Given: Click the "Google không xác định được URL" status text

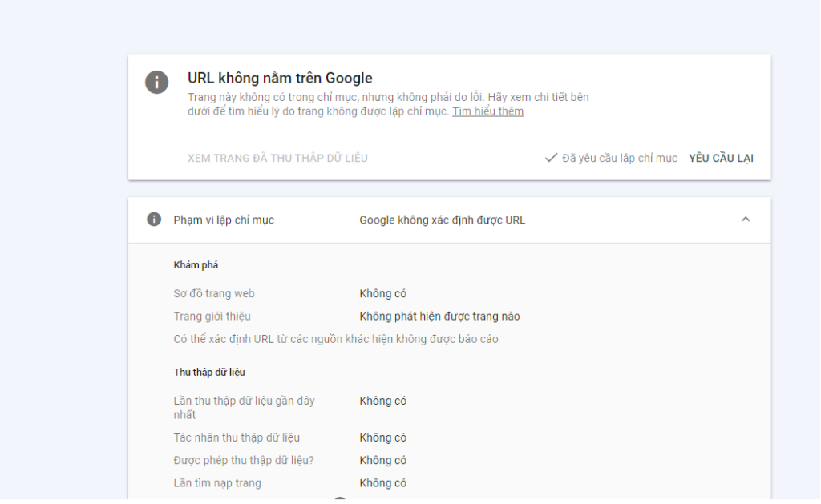Looking at the screenshot, I should [443, 219].
